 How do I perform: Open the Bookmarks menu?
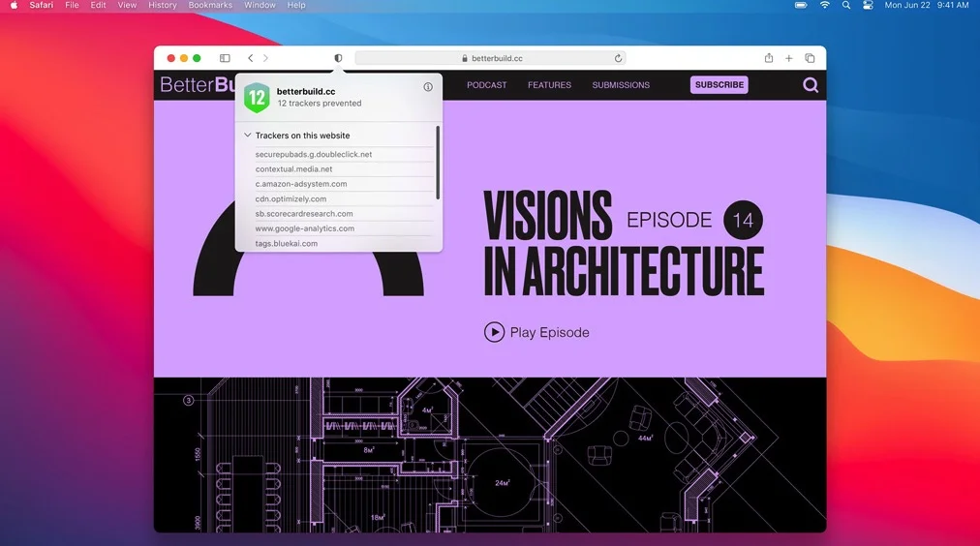[x=210, y=6]
